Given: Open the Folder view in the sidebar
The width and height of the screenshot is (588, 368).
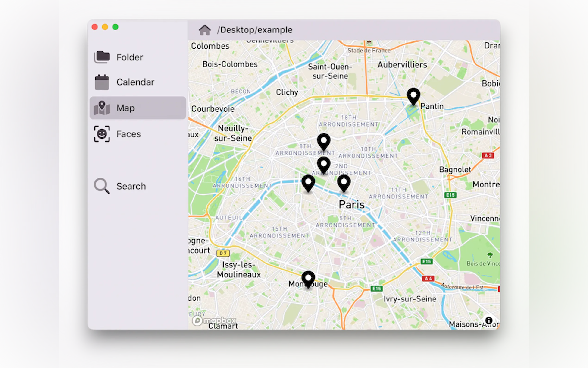Looking at the screenshot, I should (138, 57).
